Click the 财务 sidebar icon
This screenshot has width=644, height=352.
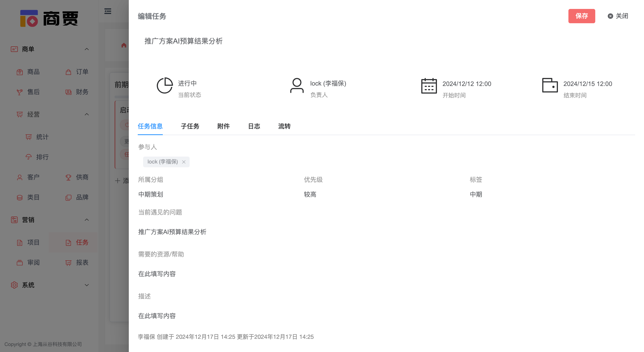point(68,92)
